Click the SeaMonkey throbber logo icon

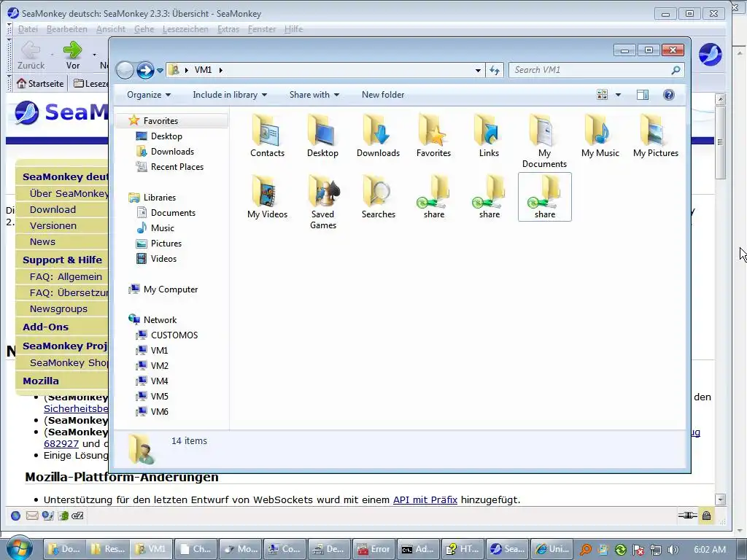click(x=710, y=54)
